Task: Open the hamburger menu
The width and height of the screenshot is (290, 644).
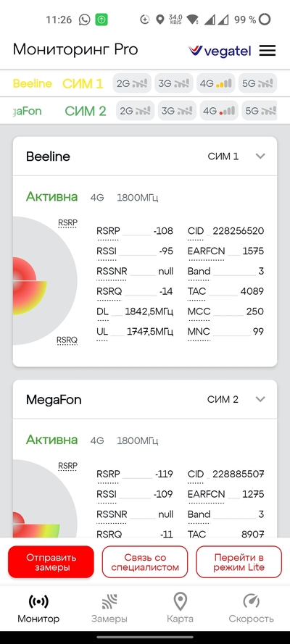Action: click(268, 51)
